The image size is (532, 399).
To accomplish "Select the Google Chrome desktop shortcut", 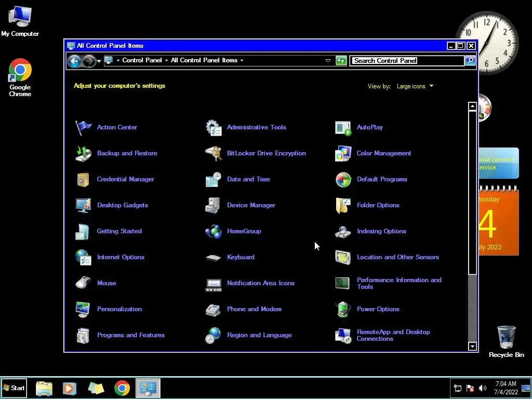I will (x=20, y=78).
